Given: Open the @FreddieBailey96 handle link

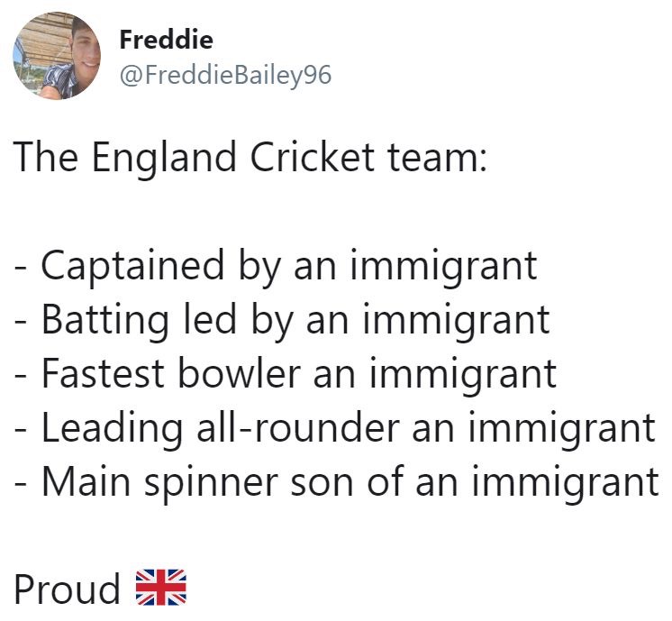Looking at the screenshot, I should point(225,75).
